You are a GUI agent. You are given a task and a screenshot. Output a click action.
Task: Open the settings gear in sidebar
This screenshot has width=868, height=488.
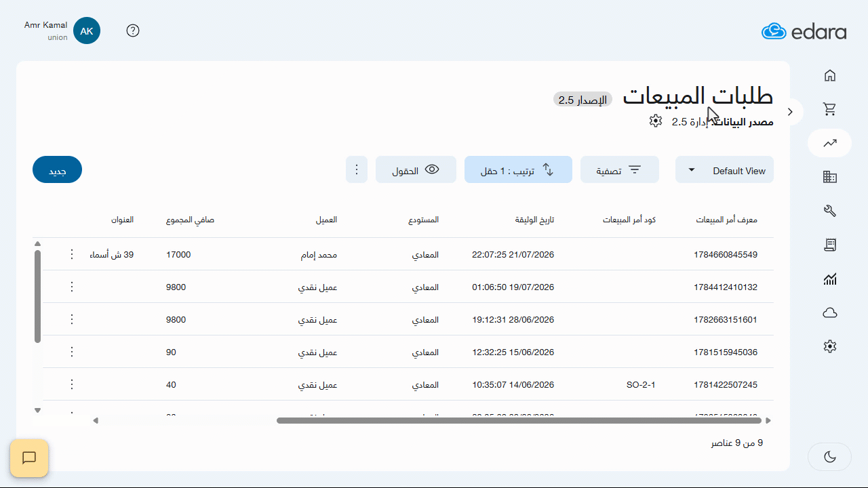pyautogui.click(x=830, y=346)
